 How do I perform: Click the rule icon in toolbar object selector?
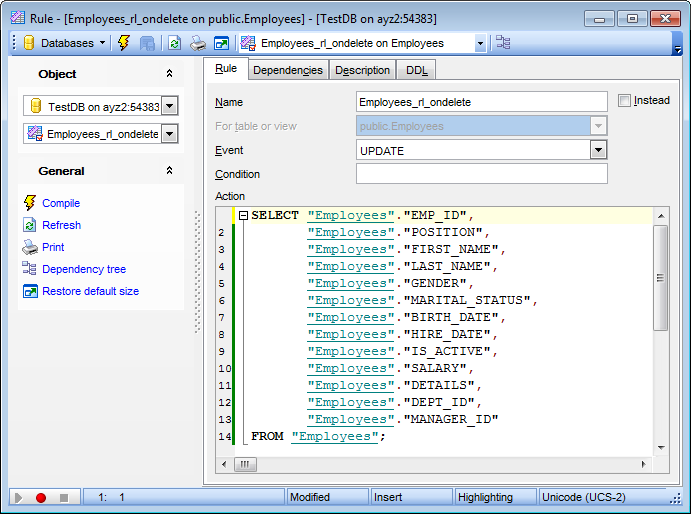(x=248, y=43)
